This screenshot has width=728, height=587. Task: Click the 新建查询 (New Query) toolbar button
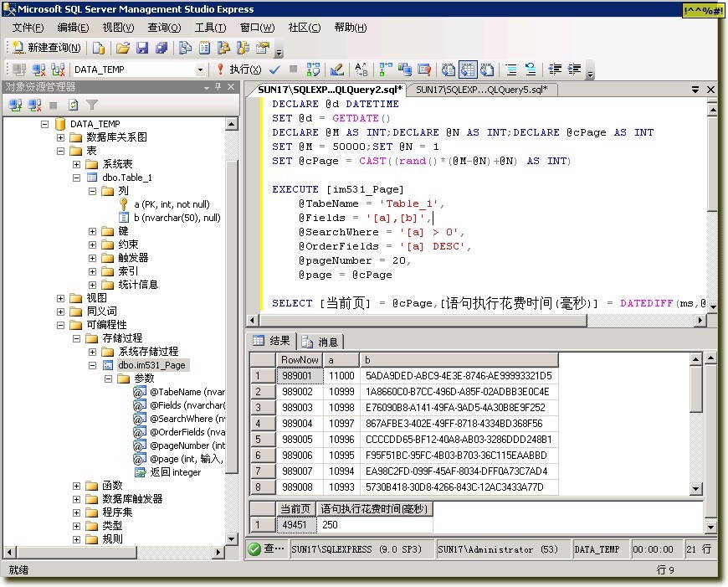click(x=47, y=48)
